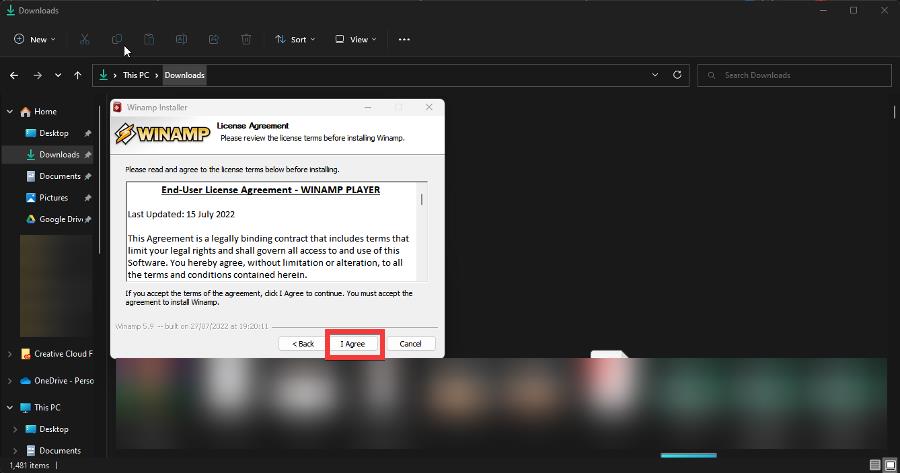Refresh the Downloads folder
The height and width of the screenshot is (473, 900).
click(x=677, y=75)
